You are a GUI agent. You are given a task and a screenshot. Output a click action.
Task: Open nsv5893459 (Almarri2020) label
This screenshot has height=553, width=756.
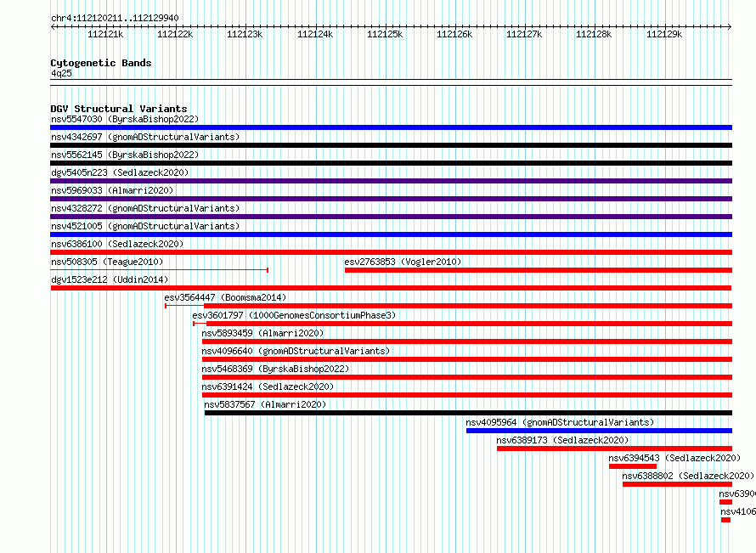262,333
